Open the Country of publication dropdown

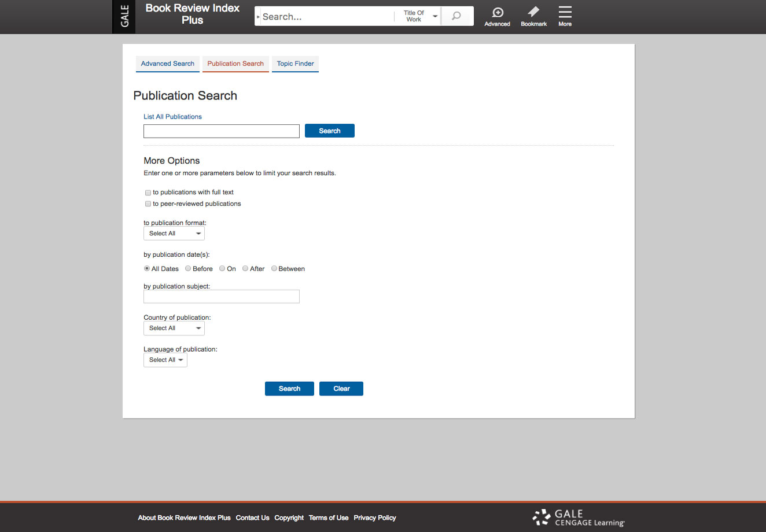(x=174, y=328)
